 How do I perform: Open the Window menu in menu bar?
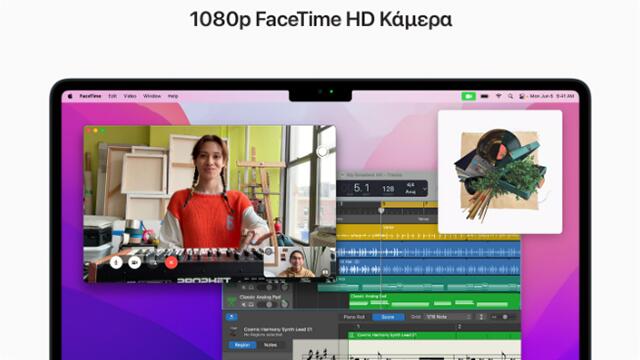(152, 96)
